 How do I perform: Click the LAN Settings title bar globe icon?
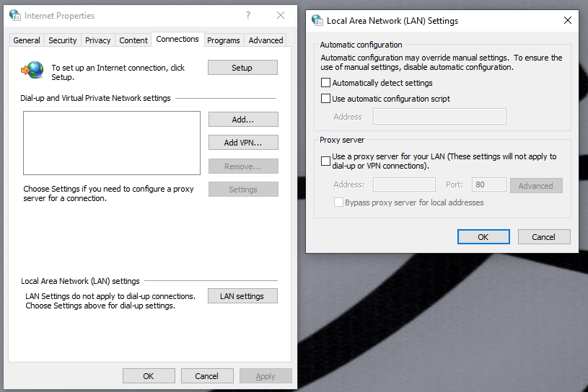(x=317, y=20)
